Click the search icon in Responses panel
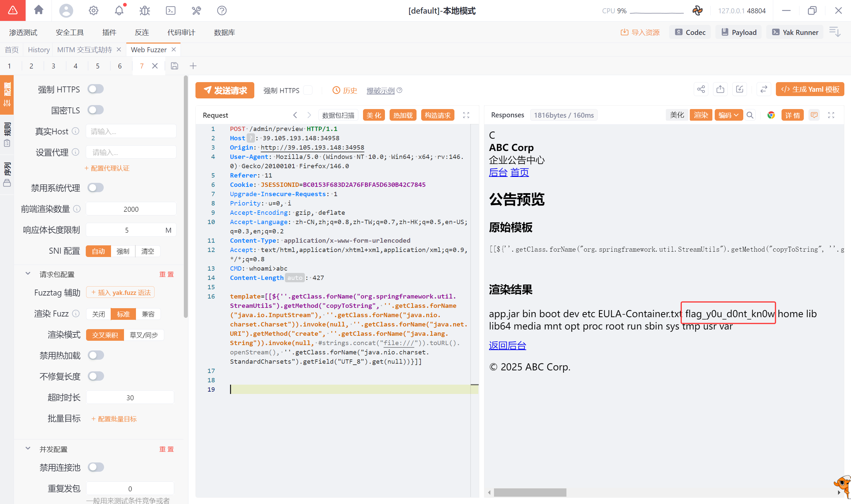Image resolution: width=851 pixels, height=504 pixels. (750, 115)
